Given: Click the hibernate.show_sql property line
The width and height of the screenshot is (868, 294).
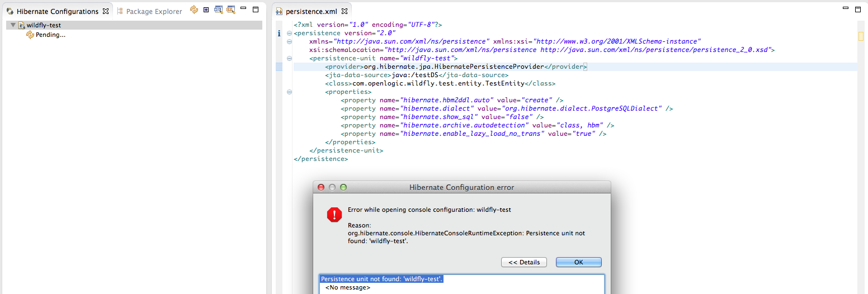Looking at the screenshot, I should tap(442, 117).
